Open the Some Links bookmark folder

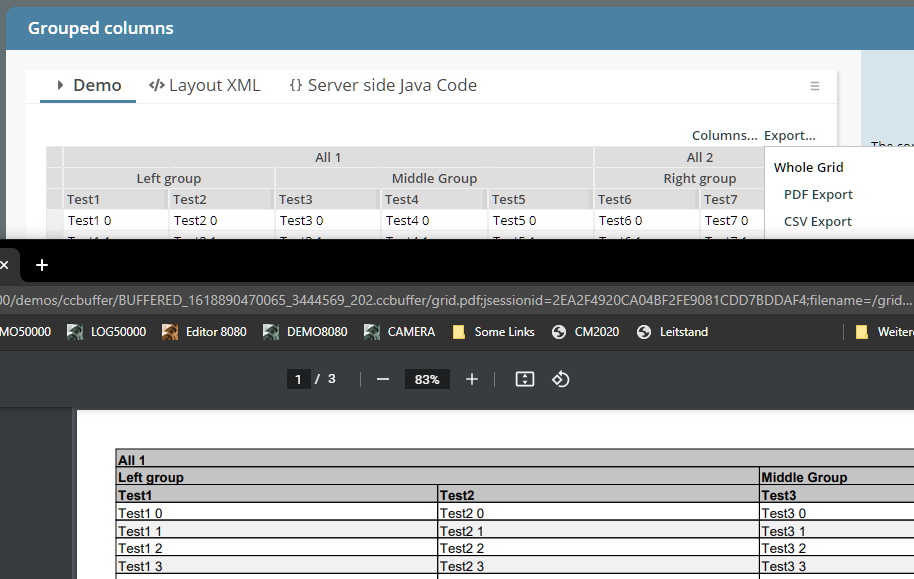pyautogui.click(x=493, y=332)
